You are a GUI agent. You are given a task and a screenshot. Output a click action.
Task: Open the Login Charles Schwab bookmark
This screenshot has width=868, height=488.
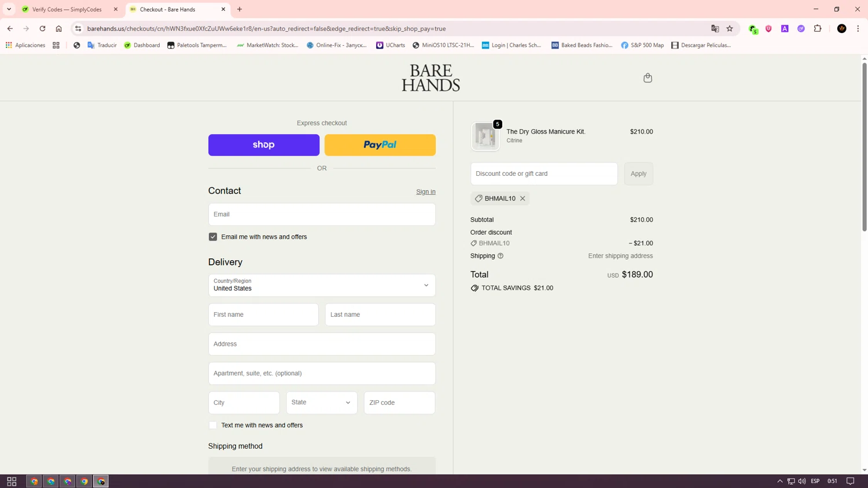pos(512,45)
